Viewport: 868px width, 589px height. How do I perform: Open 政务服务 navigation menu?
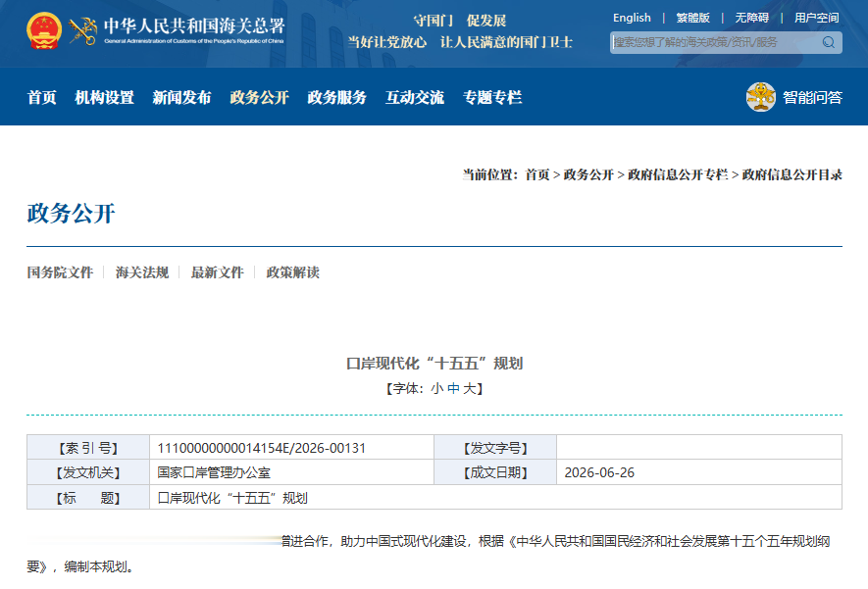click(337, 97)
